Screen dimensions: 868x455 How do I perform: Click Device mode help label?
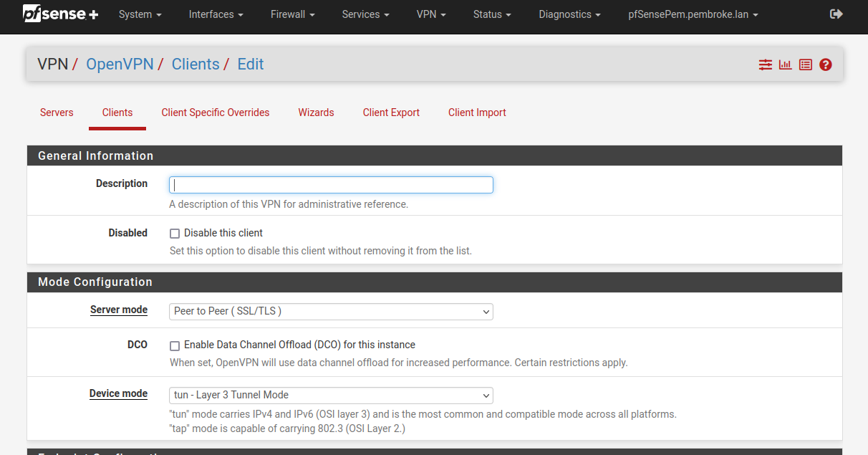[x=118, y=394]
